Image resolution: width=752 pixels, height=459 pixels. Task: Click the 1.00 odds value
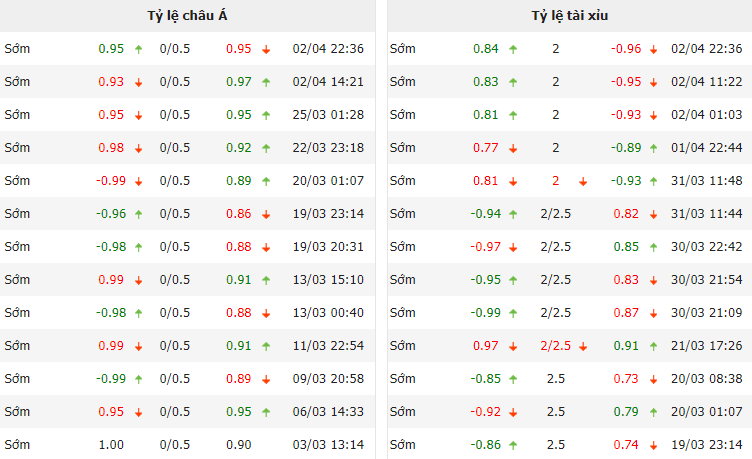111,445
